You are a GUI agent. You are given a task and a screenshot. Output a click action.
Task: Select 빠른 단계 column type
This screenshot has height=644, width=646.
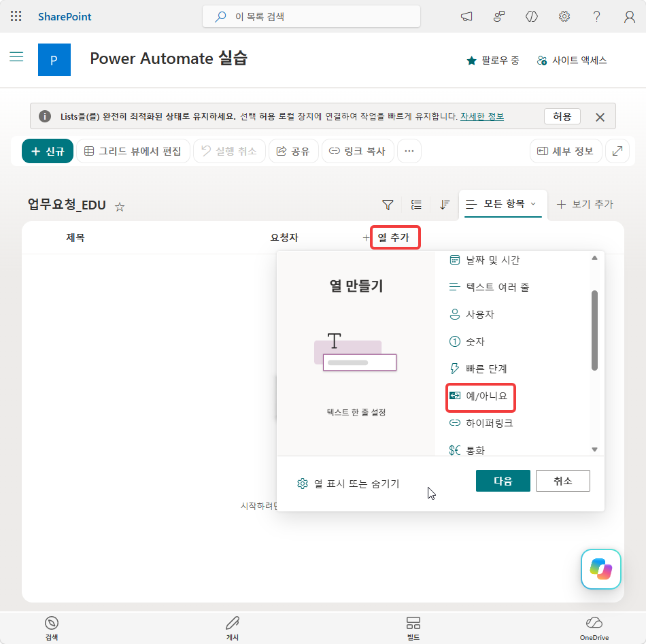coord(478,369)
